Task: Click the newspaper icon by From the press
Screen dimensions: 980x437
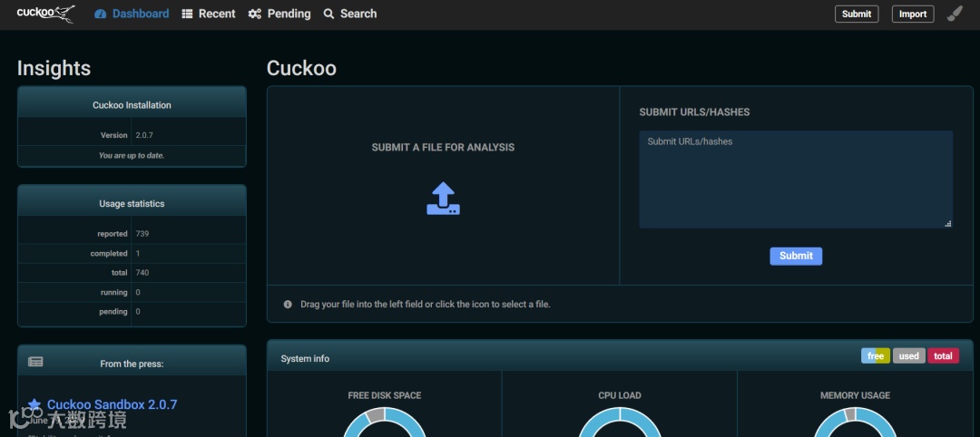Action: 35,362
